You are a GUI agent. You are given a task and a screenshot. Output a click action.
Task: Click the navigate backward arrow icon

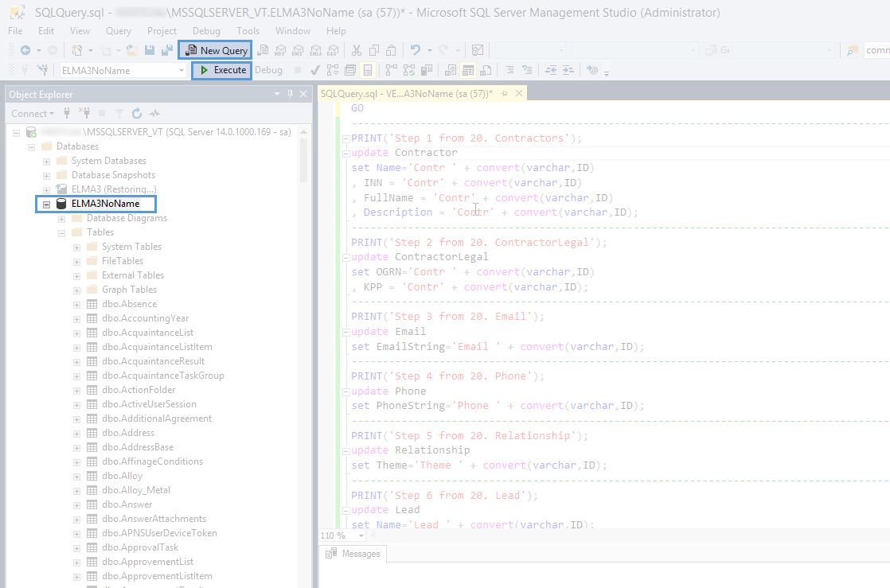click(25, 50)
